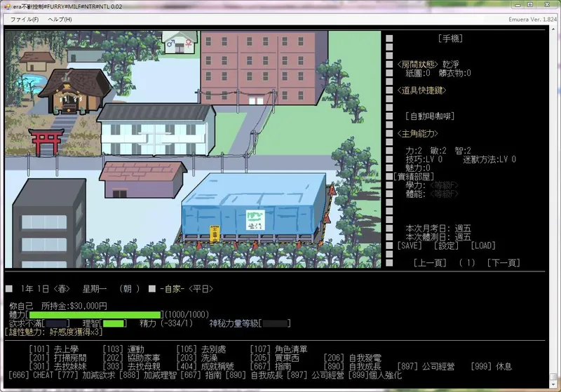The width and height of the screenshot is (561, 392).
Task: Click the small brown hut near the pond
Action: click(37, 62)
